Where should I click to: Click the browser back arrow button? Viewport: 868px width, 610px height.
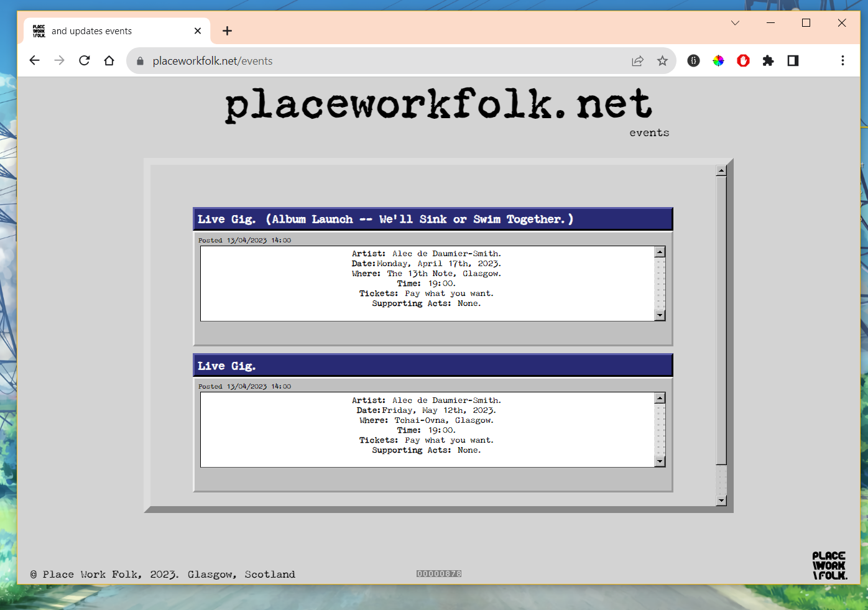click(35, 60)
